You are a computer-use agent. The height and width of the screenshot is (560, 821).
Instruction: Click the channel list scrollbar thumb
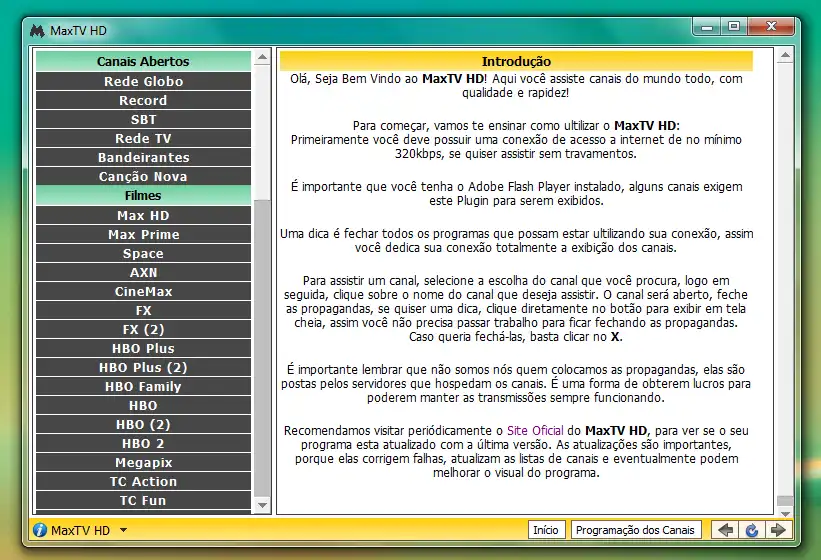click(x=262, y=348)
